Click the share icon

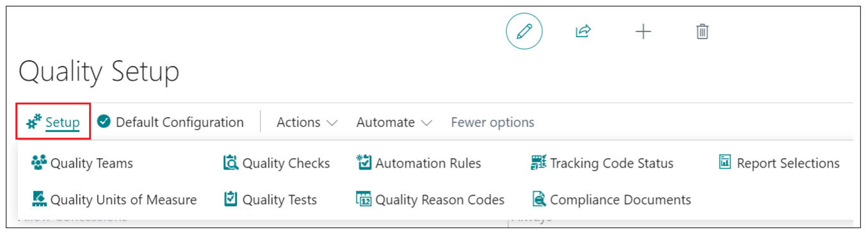tap(583, 31)
